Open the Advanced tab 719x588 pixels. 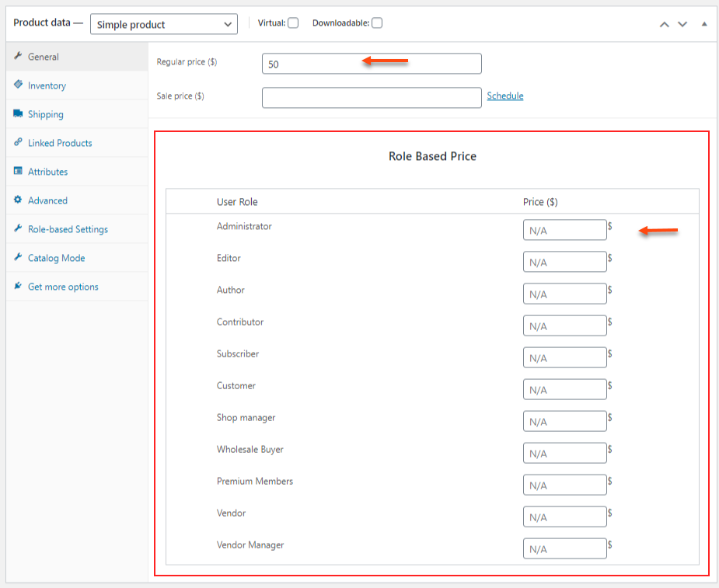[77, 200]
